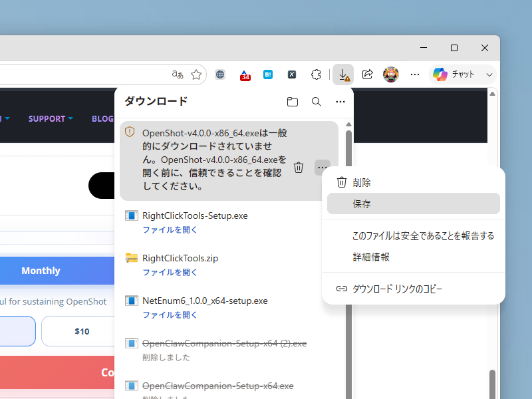Viewport: 532px width, 399px height.
Task: Search downloads with magnifier icon
Action: click(x=317, y=102)
